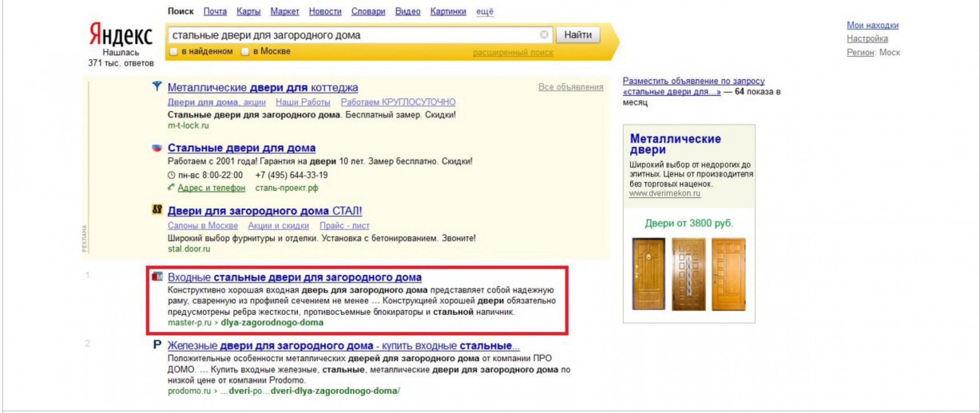Click the Стальные двери для дома ad favicon

(157, 147)
